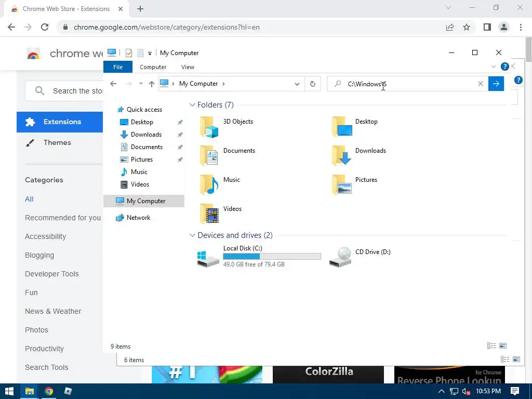Image resolution: width=532 pixels, height=399 pixels.
Task: Open Documents folder in Folders group
Action: click(228, 156)
